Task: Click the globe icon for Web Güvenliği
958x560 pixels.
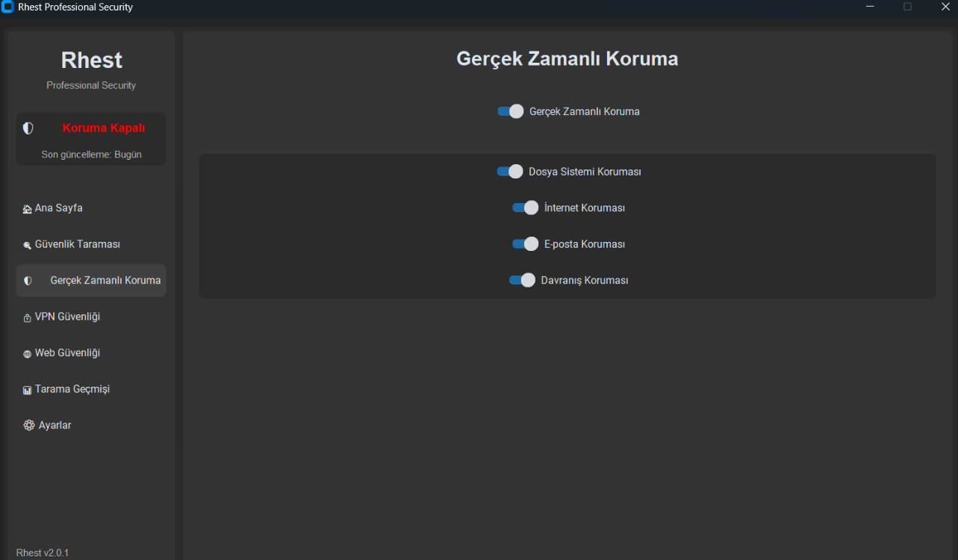Action: pos(28,354)
